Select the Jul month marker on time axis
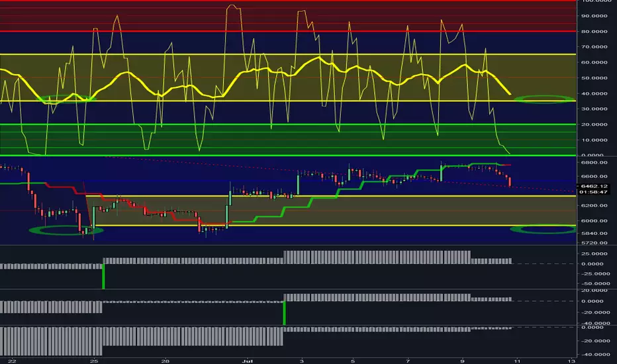 pos(247,361)
